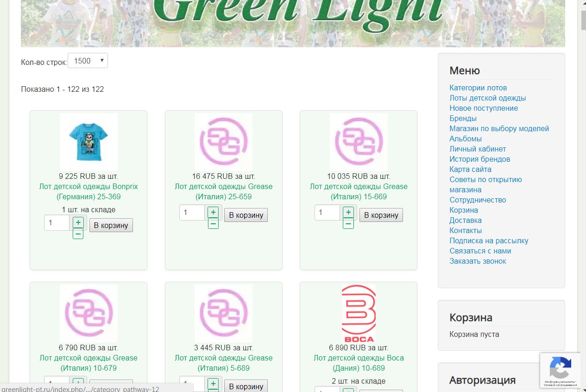The image size is (586, 392).
Task: Click the Boca brand logo image
Action: tap(359, 313)
